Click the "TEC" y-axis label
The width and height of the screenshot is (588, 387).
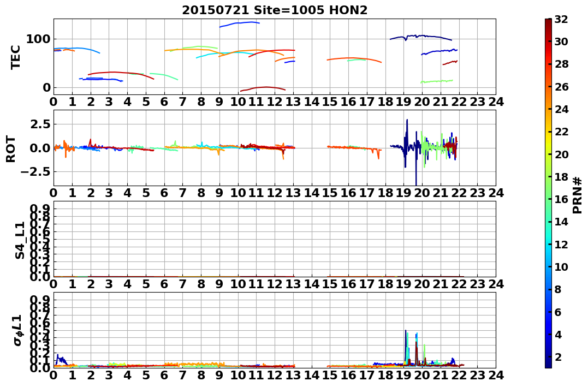[15, 57]
